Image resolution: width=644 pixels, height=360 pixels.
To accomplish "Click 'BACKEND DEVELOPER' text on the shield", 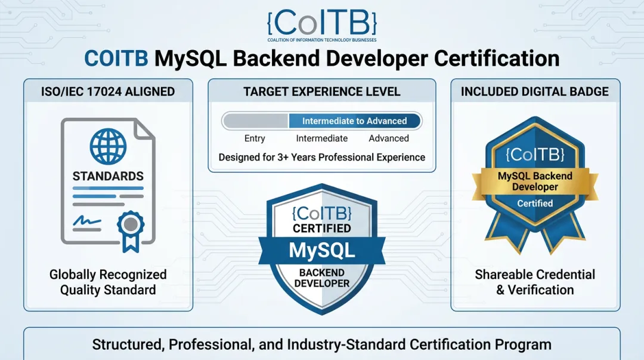I will pos(321,278).
